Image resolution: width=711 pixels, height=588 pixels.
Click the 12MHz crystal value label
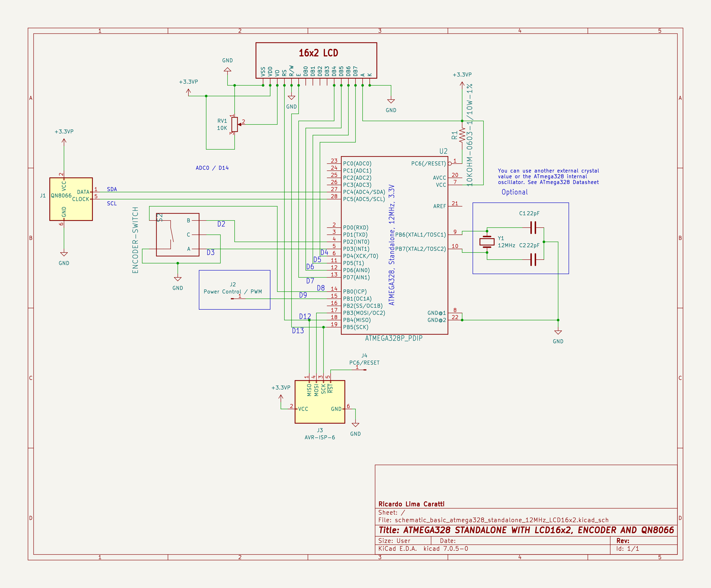506,246
